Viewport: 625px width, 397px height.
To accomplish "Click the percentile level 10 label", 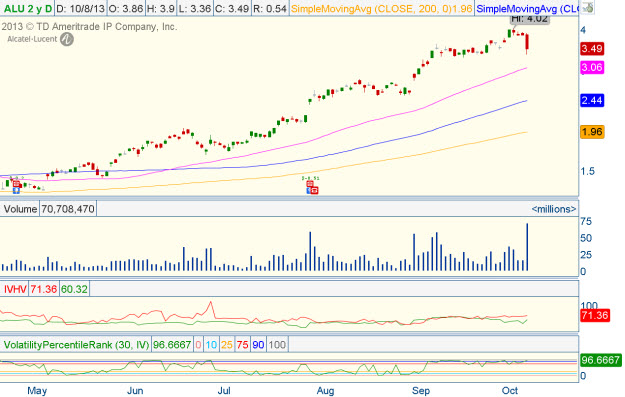I will pyautogui.click(x=211, y=344).
